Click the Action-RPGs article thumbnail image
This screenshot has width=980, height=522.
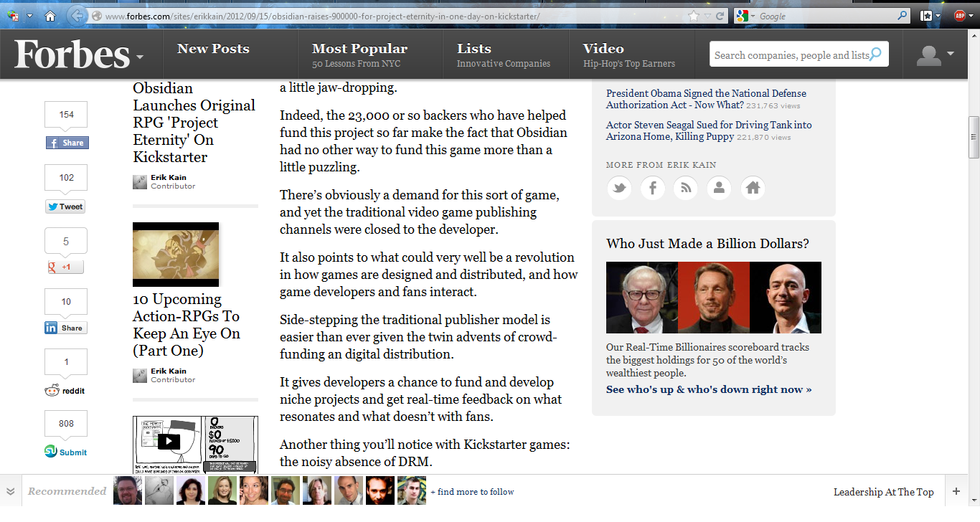176,255
